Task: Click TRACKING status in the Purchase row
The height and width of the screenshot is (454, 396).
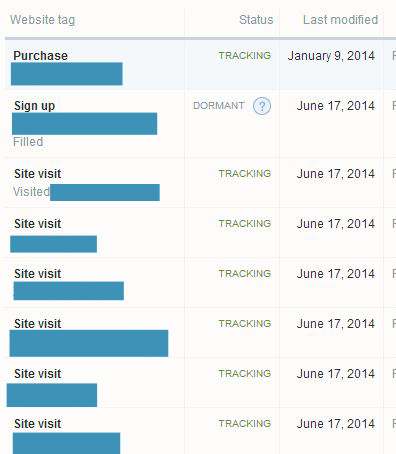Action: pos(245,55)
